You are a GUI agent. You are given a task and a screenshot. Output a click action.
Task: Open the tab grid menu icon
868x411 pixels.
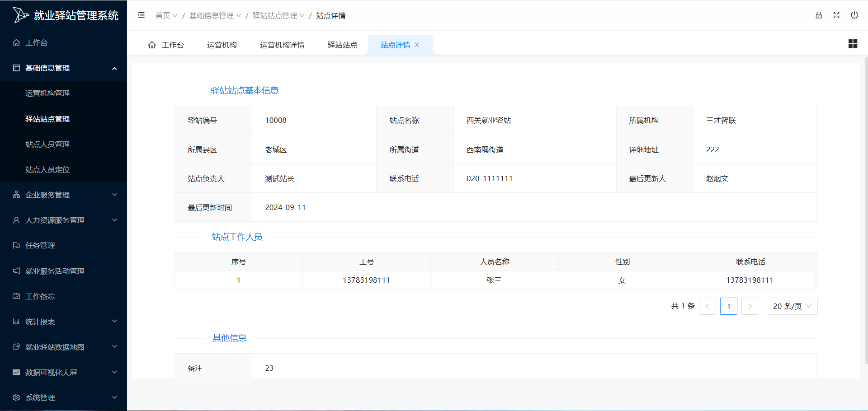click(853, 44)
